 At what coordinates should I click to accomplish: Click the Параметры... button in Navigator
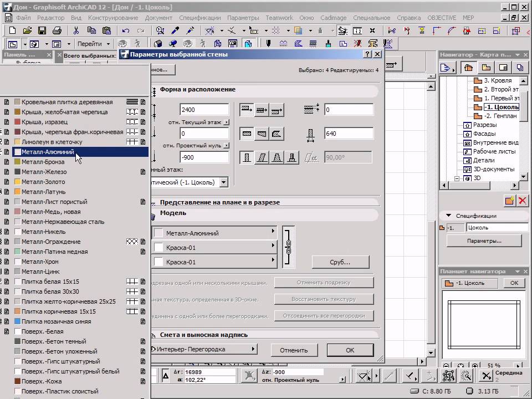coord(484,241)
